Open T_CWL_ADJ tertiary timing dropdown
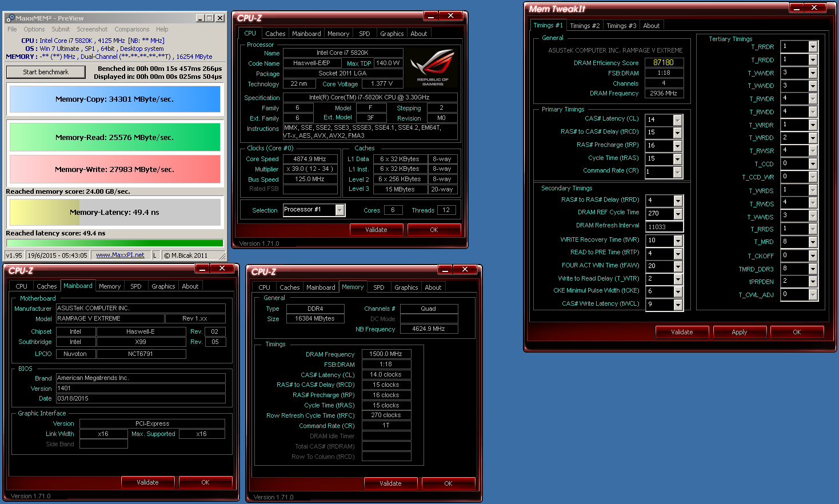This screenshot has width=839, height=504. [x=813, y=294]
